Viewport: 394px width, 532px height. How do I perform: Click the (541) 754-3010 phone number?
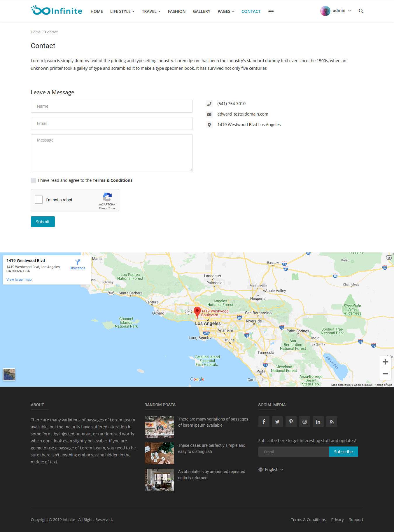coord(231,104)
